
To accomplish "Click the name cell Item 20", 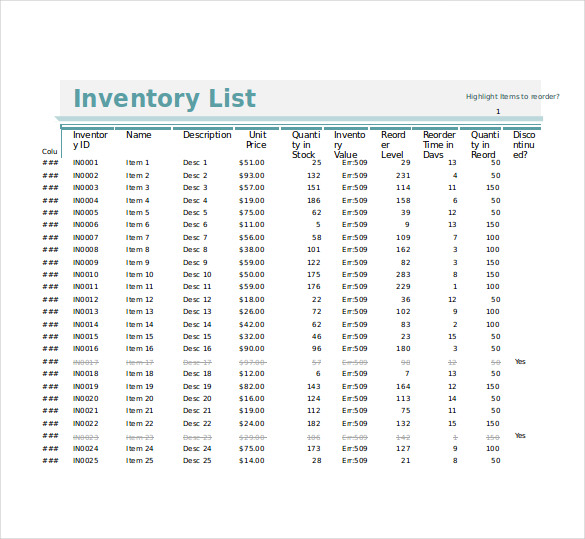I will pos(140,399).
